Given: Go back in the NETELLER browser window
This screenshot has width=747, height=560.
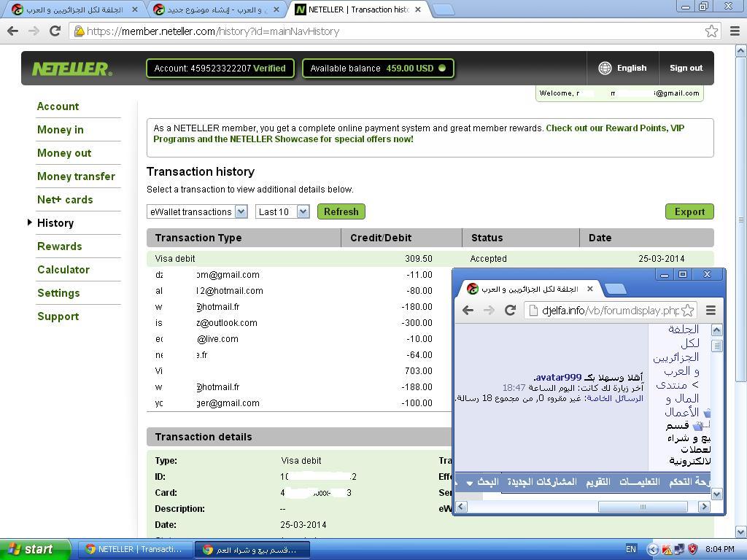Looking at the screenshot, I should pos(13,31).
